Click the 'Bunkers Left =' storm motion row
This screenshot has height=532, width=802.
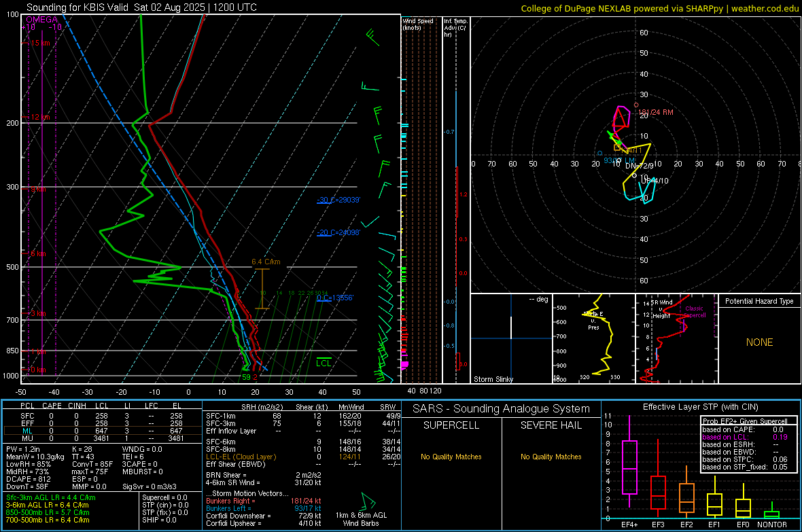(263, 508)
